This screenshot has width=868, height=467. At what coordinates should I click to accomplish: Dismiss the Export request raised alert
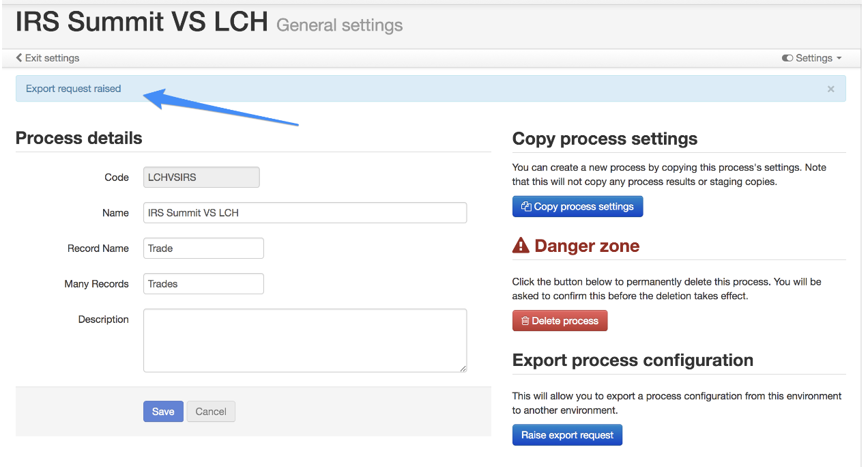(x=830, y=89)
